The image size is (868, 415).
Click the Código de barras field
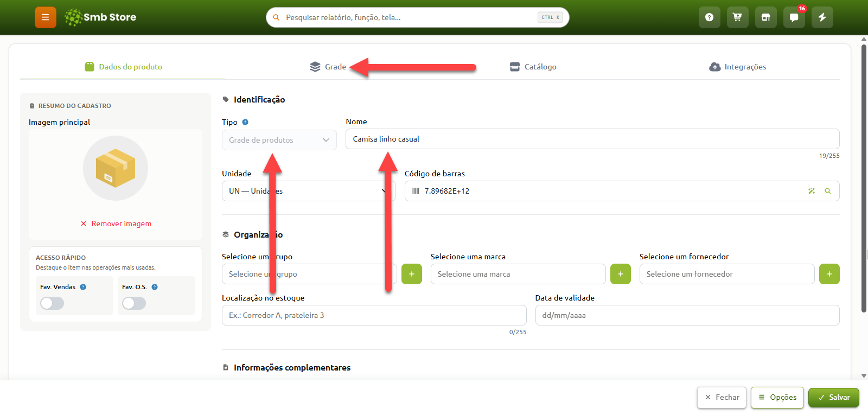click(x=622, y=191)
